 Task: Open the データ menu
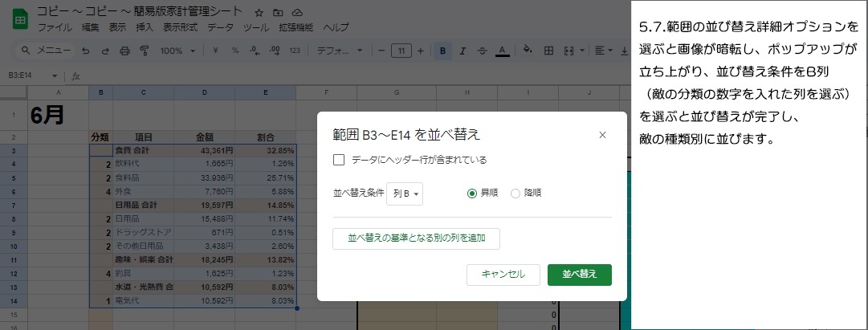coord(220,27)
